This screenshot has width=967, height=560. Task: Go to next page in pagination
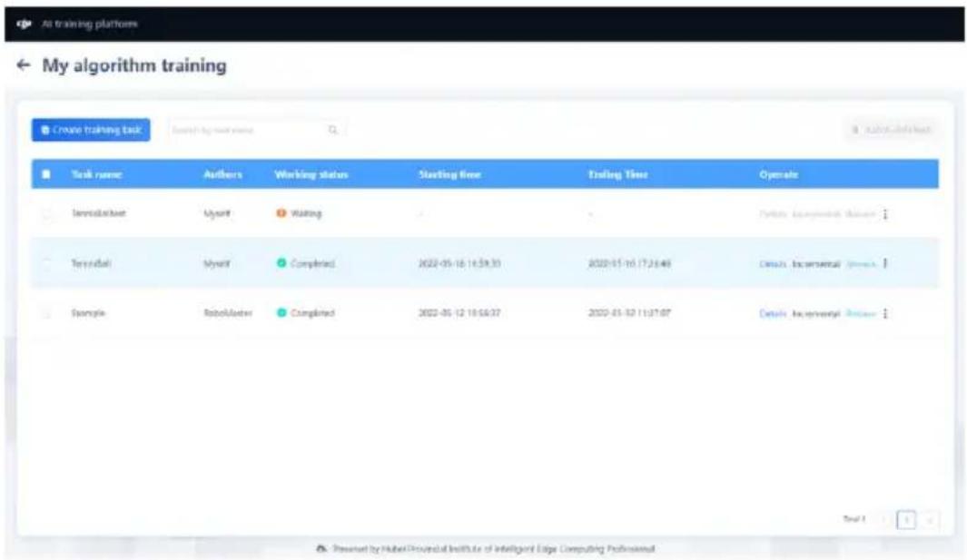(930, 520)
